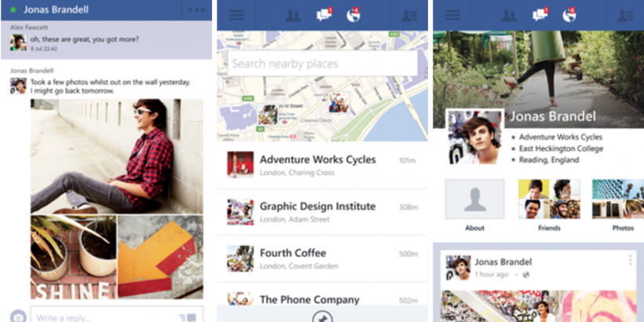Viewport: 644px width, 322px height.
Task: Open the contacts list icon on profile screen
Action: (x=625, y=16)
